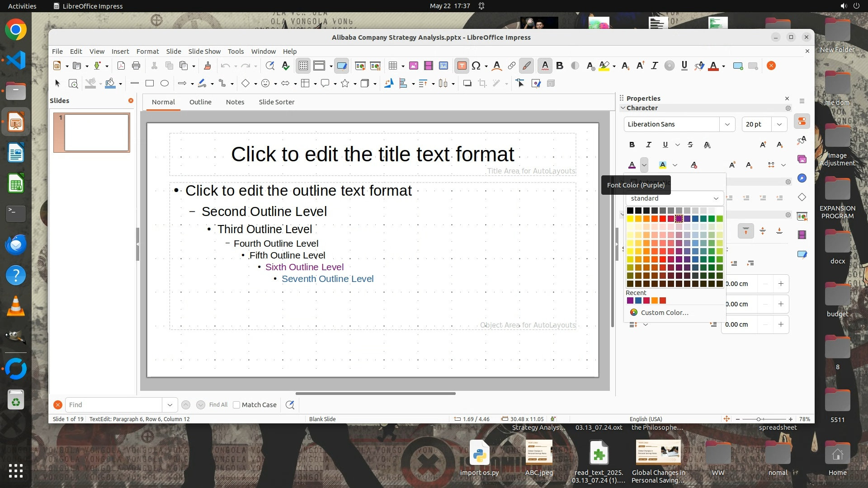Click the Find All button
The image size is (868, 488).
[x=218, y=405]
